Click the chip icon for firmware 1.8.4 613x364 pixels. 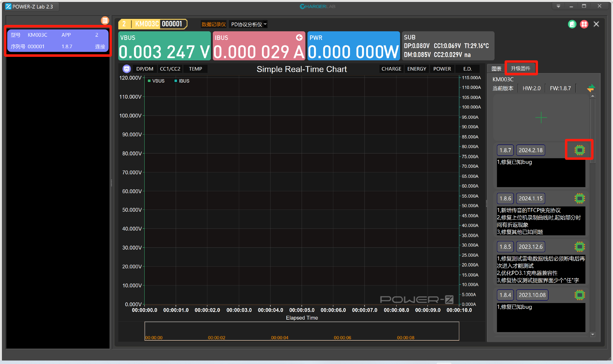click(x=579, y=295)
